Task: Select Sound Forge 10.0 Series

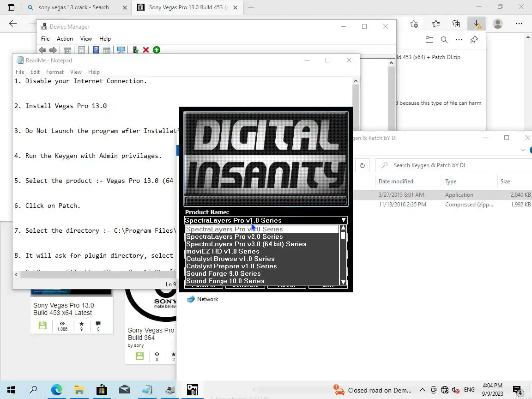Action: [x=262, y=281]
